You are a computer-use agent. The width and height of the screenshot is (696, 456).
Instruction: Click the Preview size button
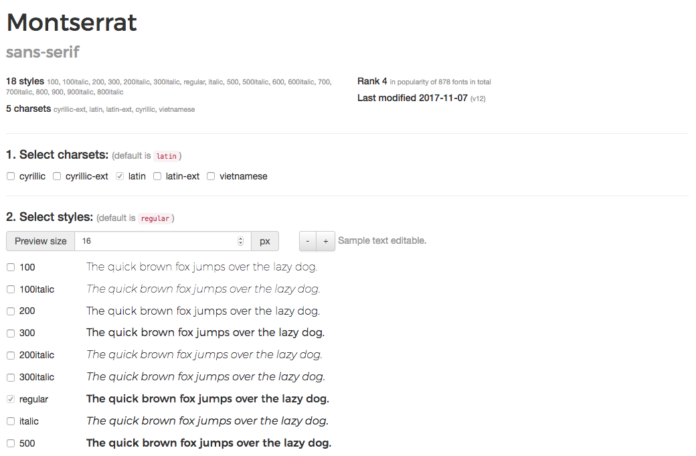click(x=41, y=241)
